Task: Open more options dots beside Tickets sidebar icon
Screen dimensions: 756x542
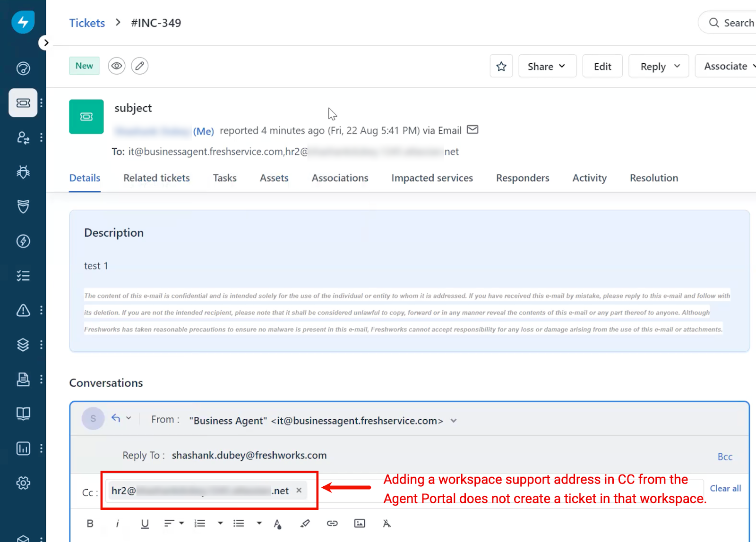Action: [x=42, y=102]
